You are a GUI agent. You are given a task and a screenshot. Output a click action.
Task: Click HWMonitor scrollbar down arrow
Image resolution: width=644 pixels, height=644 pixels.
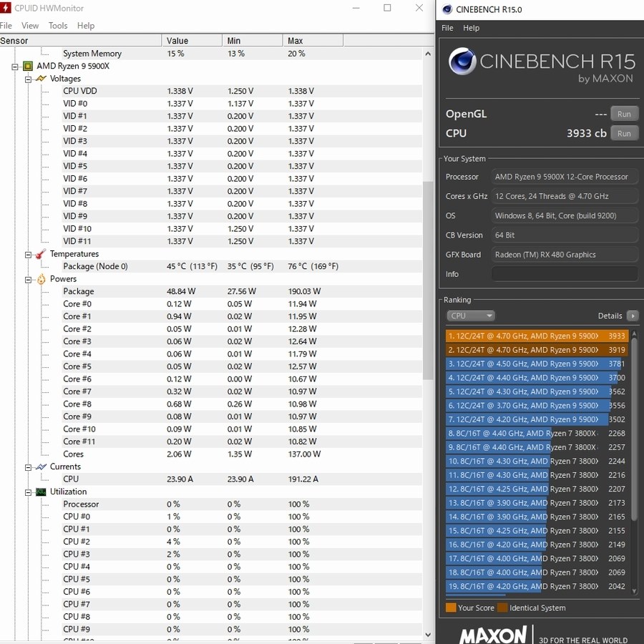click(428, 635)
